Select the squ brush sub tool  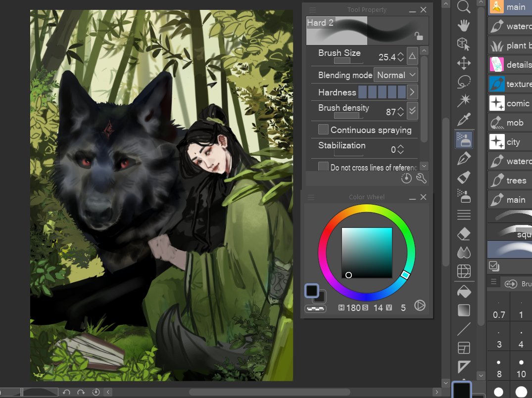point(510,232)
